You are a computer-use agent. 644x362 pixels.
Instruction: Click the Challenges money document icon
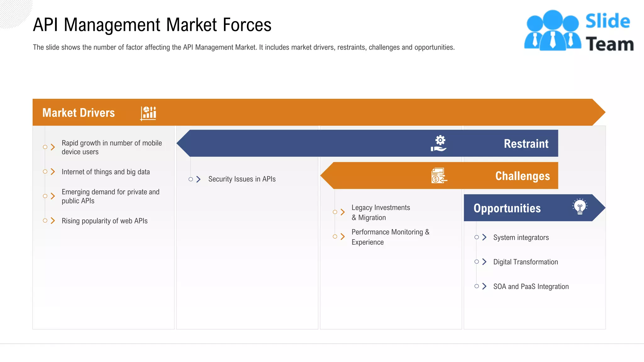[439, 175]
